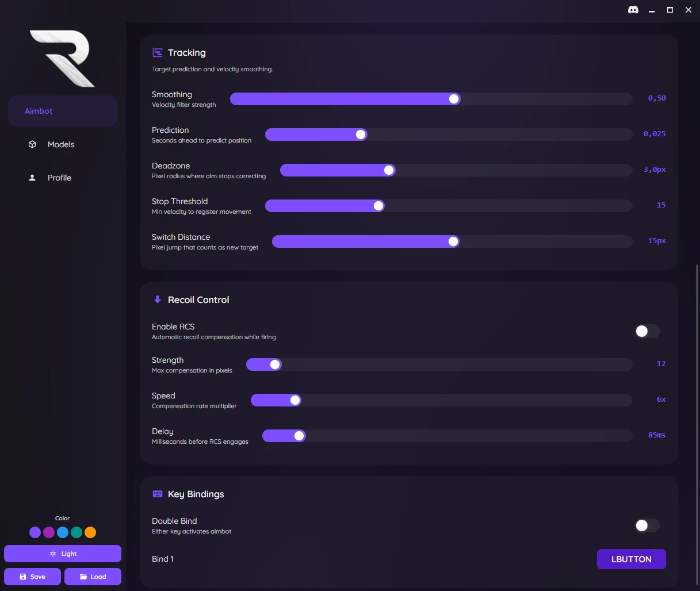Enable the Double Bind toggle
The width and height of the screenshot is (700, 591).
coord(647,525)
